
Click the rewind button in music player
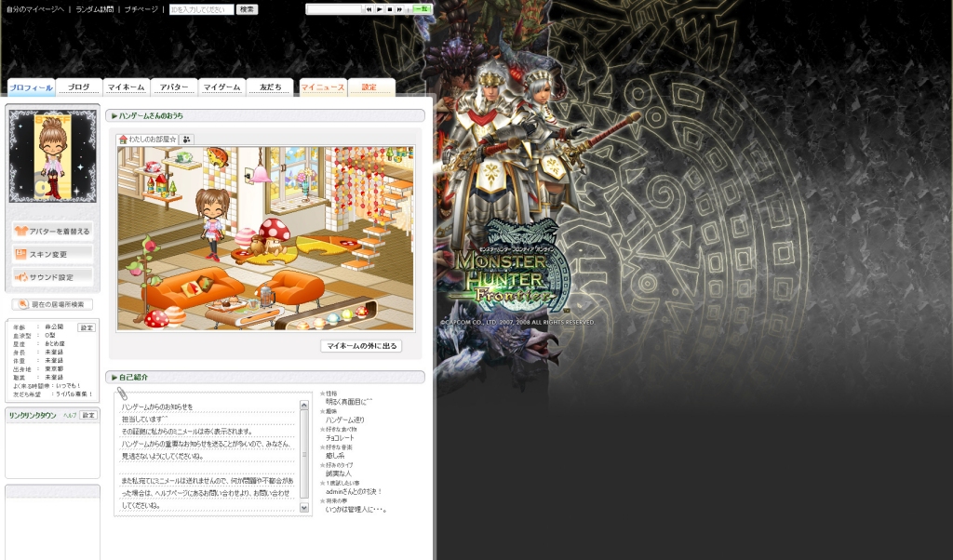coord(369,9)
